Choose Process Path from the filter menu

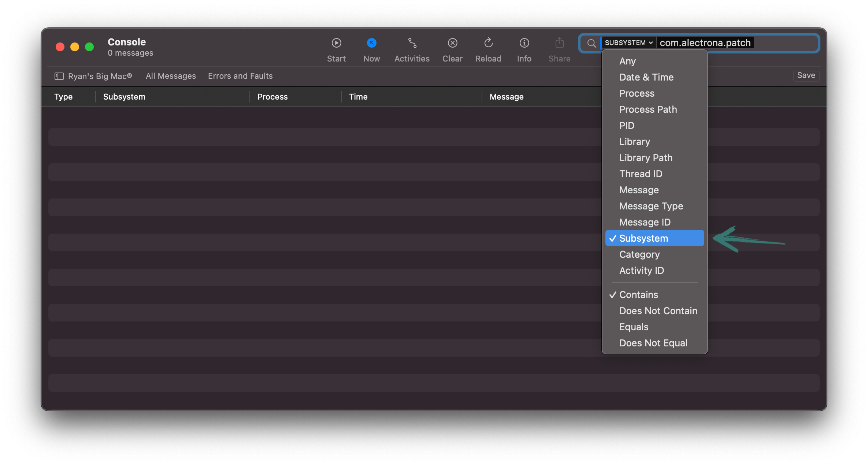(648, 109)
